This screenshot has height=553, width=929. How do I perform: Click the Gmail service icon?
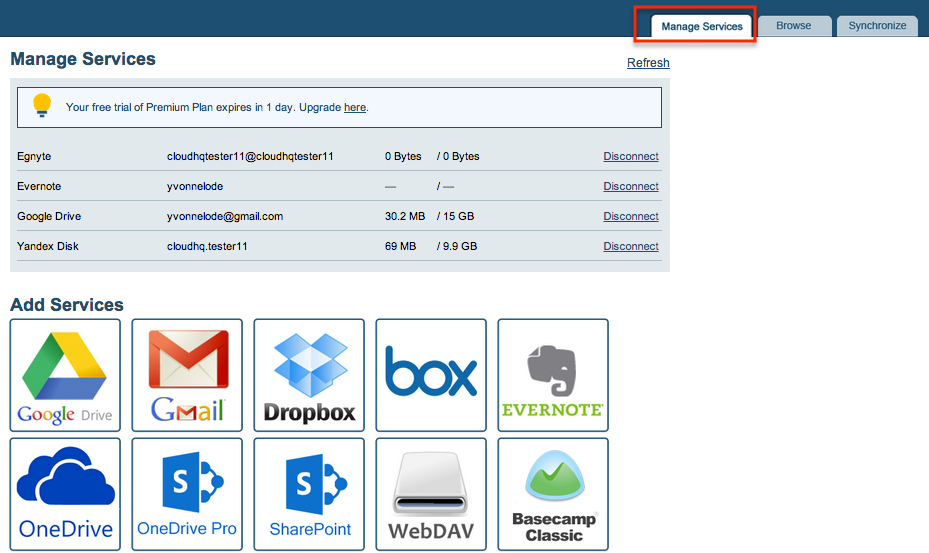click(187, 375)
